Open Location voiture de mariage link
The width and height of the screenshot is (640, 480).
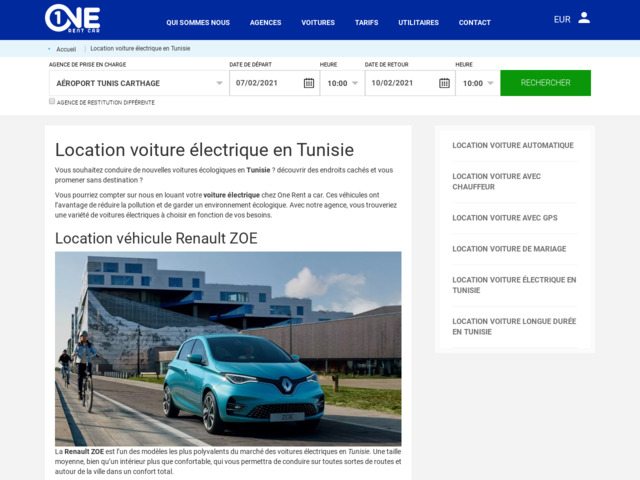point(509,249)
